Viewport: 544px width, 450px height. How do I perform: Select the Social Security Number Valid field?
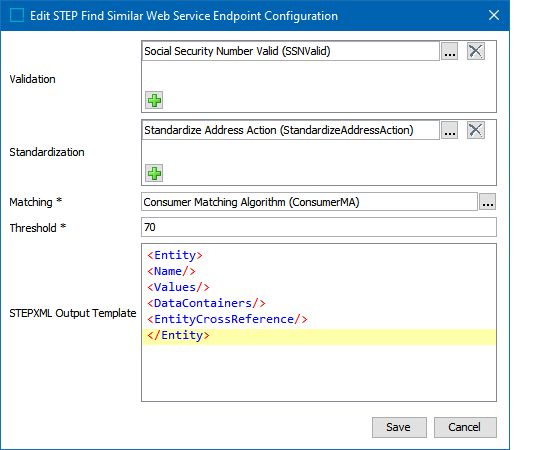click(x=291, y=51)
